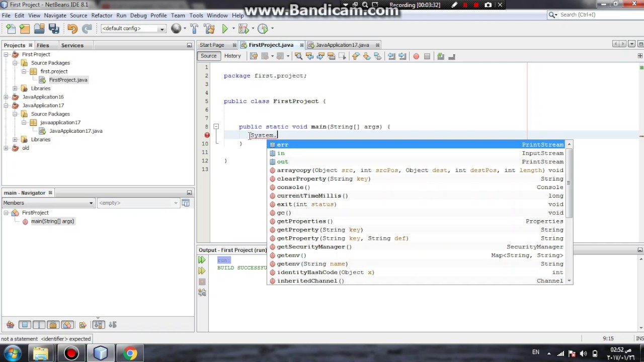Collapse the javaapplication17 package node
The height and width of the screenshot is (362, 644).
point(24,123)
